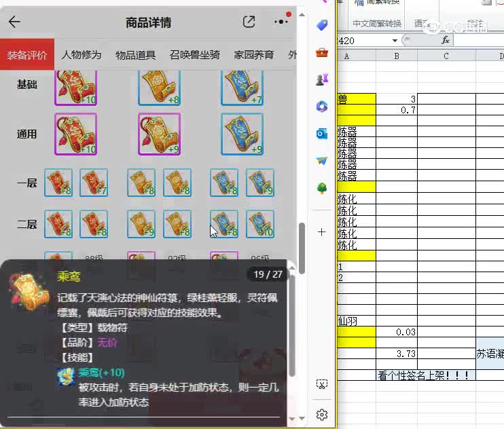This screenshot has width=504, height=429.
Task: Open the Microsoft 365 sidebar icon
Action: tap(322, 107)
